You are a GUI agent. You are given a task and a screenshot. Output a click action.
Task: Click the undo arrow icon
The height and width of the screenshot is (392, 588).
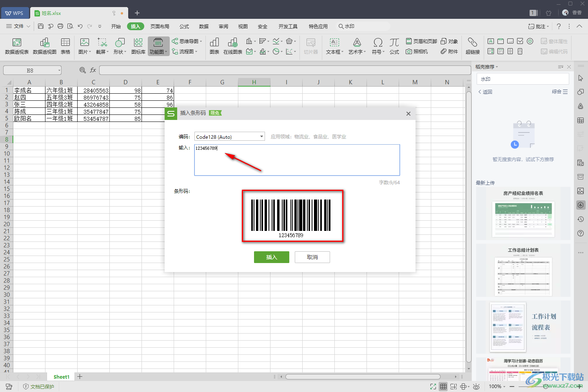[x=80, y=26]
